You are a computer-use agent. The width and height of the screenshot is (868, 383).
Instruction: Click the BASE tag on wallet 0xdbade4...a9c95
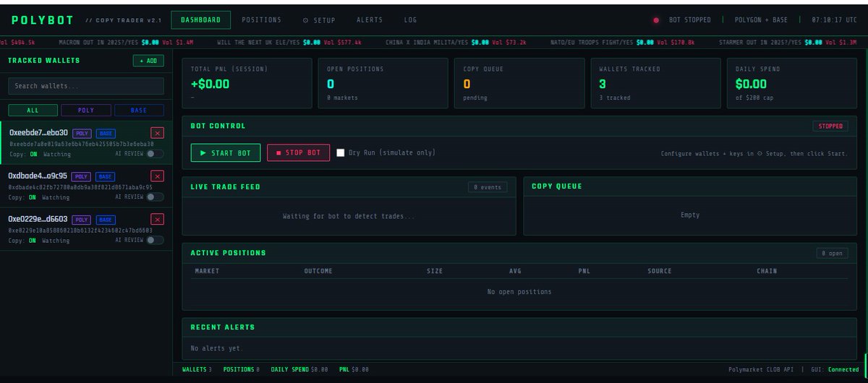point(105,176)
